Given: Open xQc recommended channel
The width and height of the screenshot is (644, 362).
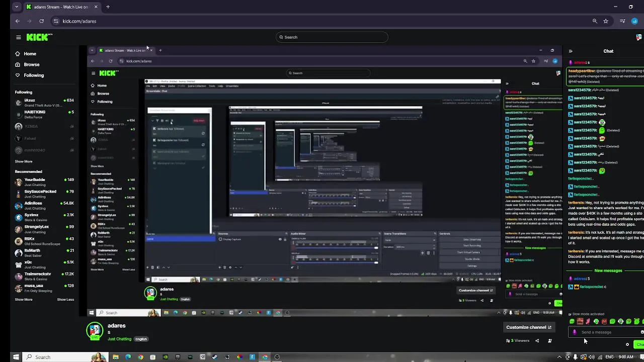Looking at the screenshot, I should coord(44,264).
